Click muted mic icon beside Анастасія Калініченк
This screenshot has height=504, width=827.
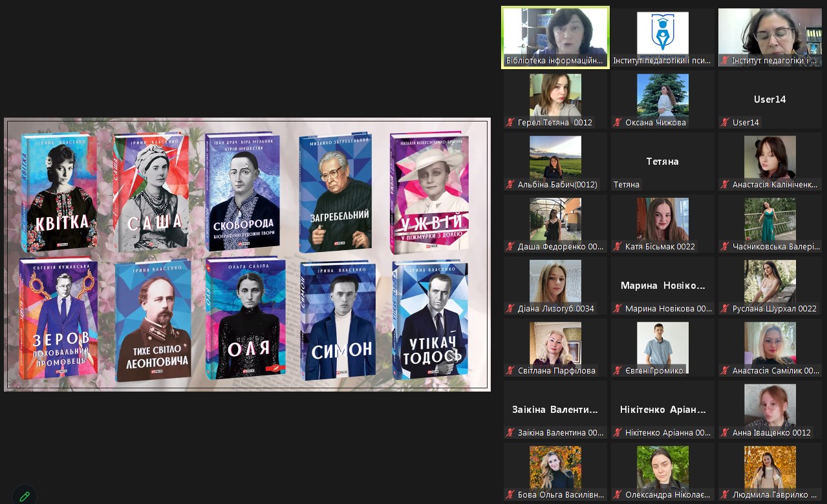pos(725,185)
